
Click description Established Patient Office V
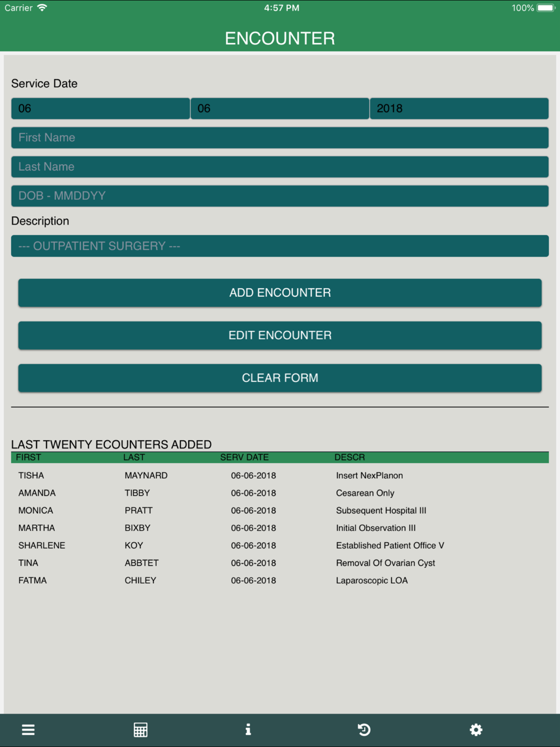click(x=390, y=545)
